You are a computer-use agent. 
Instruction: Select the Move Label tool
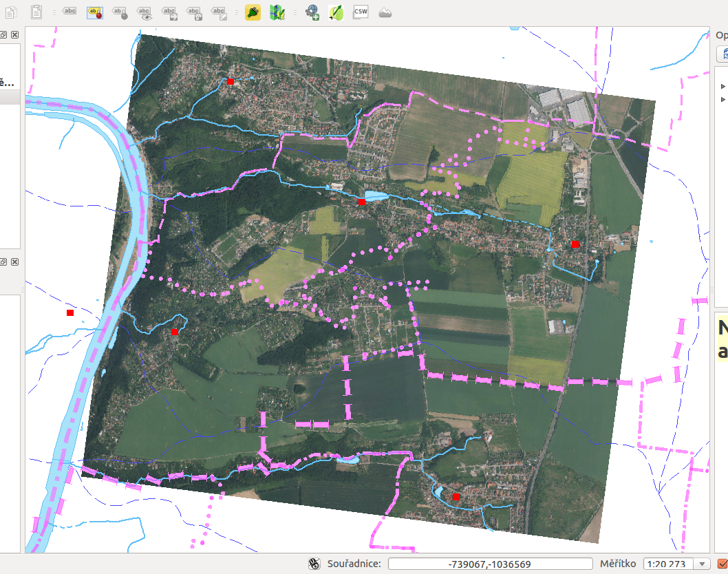coord(169,13)
